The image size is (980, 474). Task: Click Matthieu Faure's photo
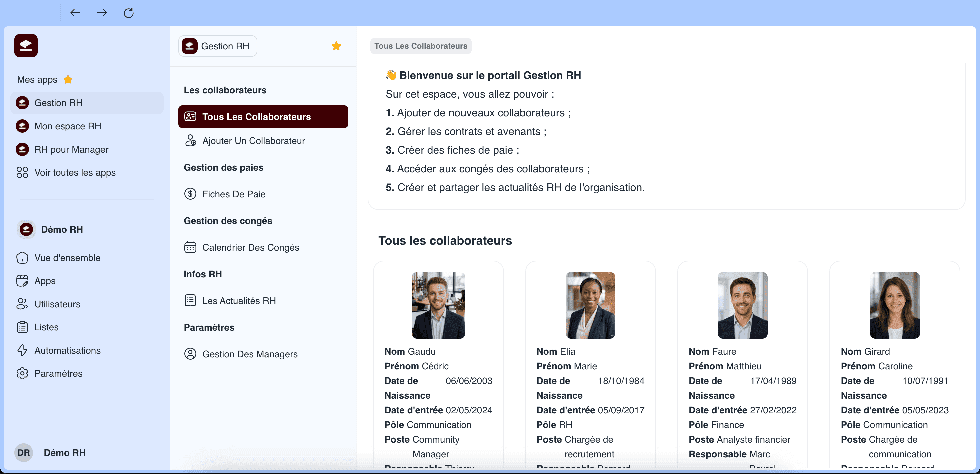pyautogui.click(x=743, y=305)
